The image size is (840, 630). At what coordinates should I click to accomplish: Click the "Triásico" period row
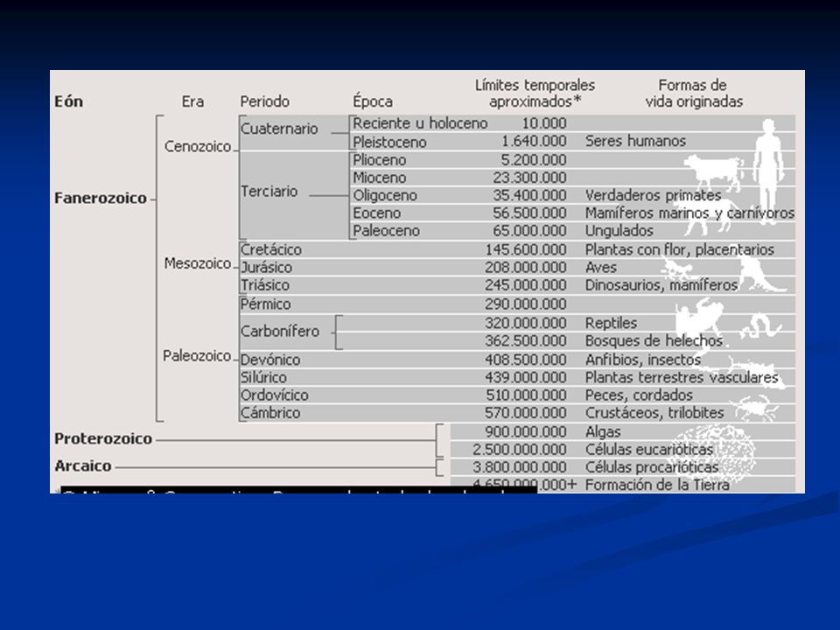[517, 285]
